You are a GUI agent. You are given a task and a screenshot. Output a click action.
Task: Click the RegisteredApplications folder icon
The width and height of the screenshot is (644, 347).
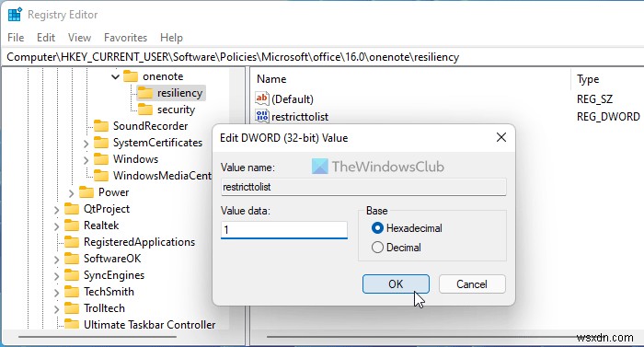(72, 242)
